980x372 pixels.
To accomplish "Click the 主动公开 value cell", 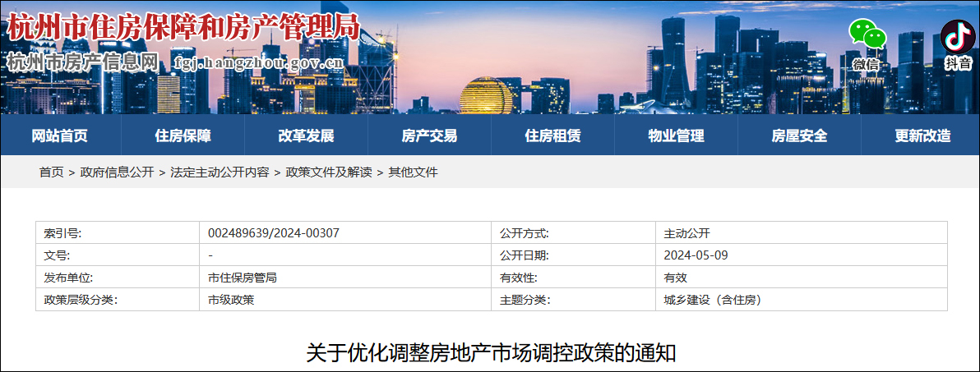I will click(802, 233).
